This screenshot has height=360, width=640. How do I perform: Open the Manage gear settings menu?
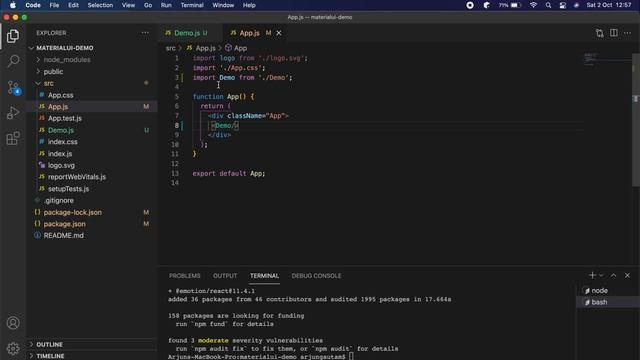13,348
